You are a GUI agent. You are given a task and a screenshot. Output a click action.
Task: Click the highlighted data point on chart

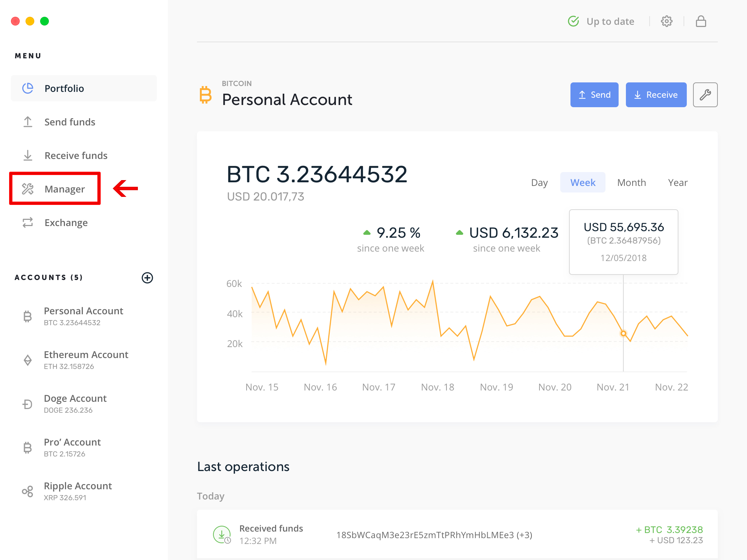point(623,333)
